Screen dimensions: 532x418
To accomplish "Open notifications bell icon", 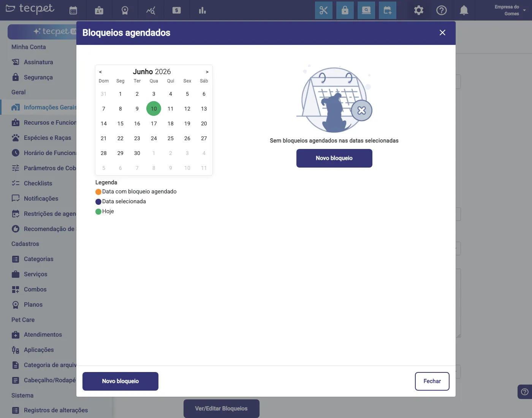I will [x=464, y=10].
